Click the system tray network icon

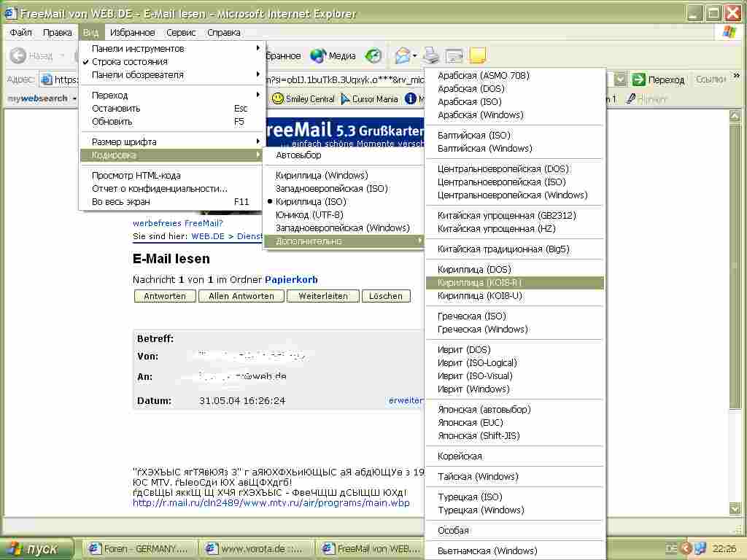click(700, 549)
